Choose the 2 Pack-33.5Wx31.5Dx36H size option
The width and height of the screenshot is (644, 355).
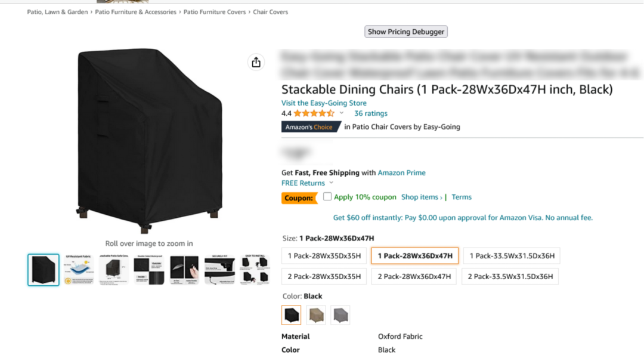[x=511, y=276]
